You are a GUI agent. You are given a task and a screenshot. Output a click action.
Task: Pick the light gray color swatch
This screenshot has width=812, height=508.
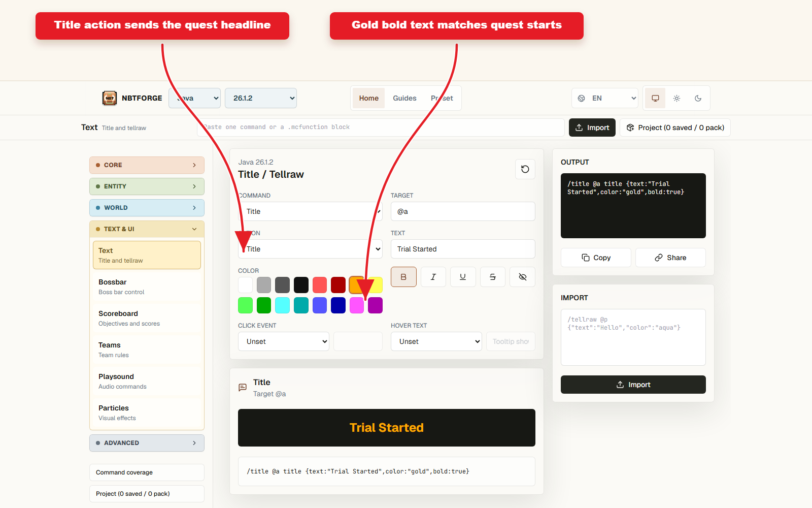pyautogui.click(x=264, y=285)
